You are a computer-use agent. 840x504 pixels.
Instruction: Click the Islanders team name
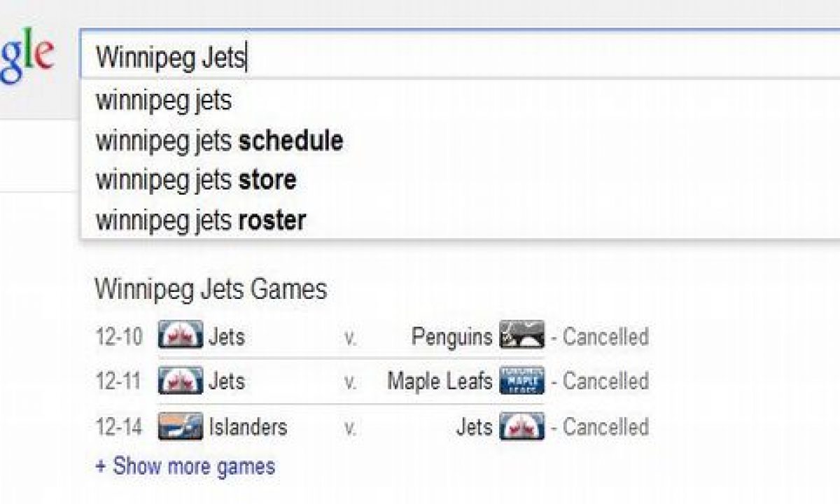click(248, 427)
